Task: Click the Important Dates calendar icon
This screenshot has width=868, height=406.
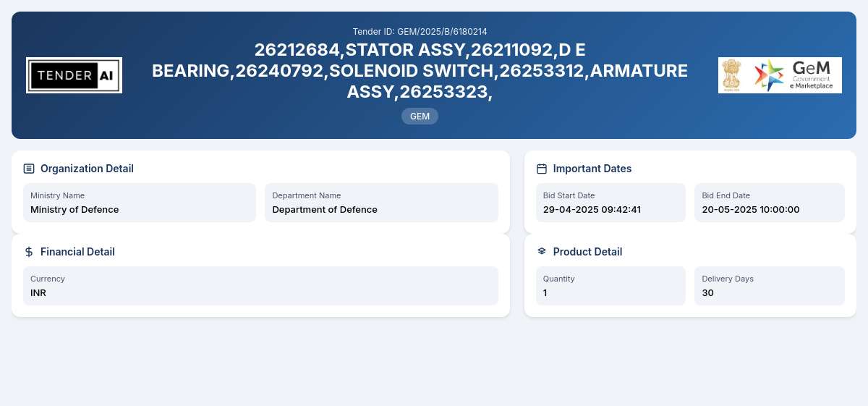Action: click(x=542, y=169)
